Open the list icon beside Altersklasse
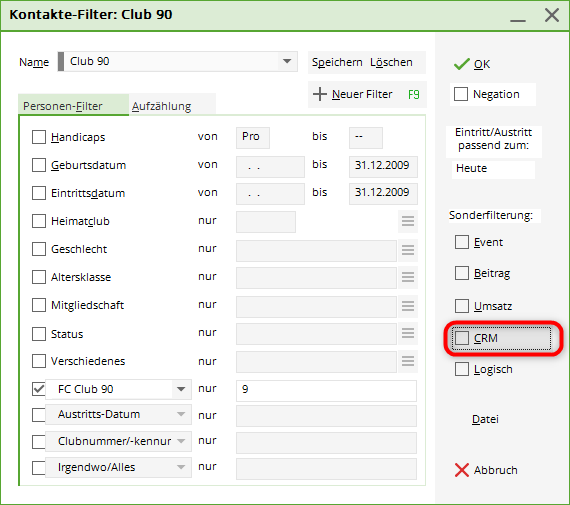This screenshot has height=505, width=570. pos(408,277)
